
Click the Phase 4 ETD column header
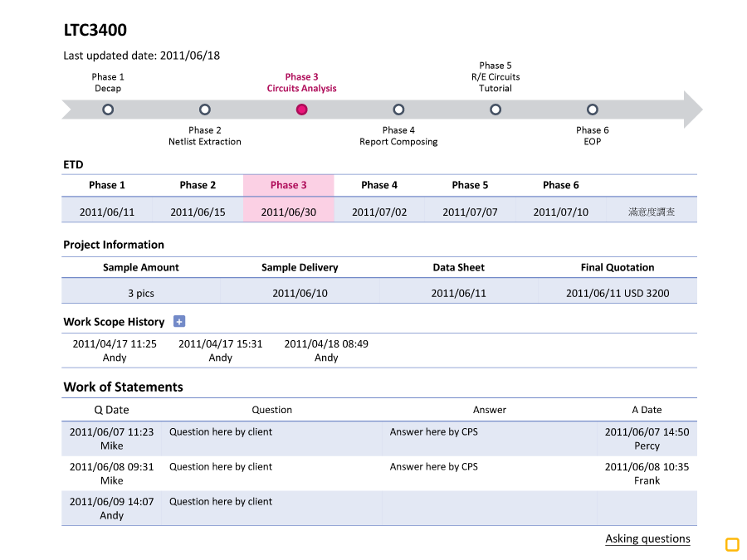coord(379,185)
